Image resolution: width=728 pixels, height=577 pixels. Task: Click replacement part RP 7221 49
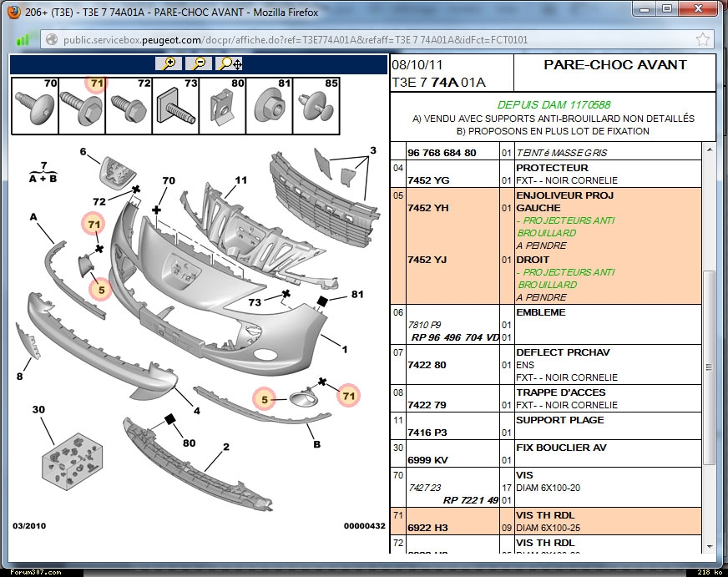pyautogui.click(x=471, y=500)
